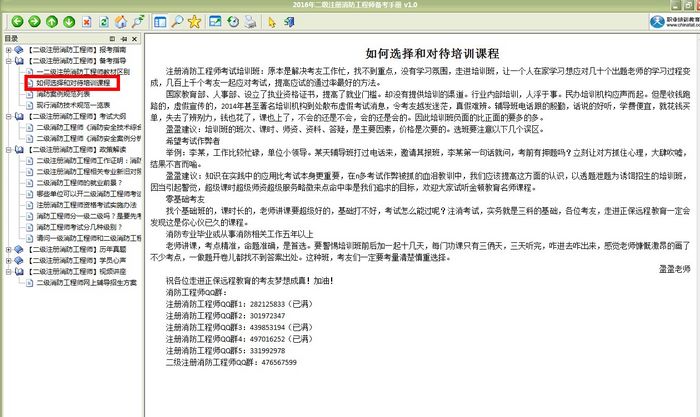
Task: Open 哪些单位可以开二级消防工程师 topic
Action: click(x=89, y=194)
